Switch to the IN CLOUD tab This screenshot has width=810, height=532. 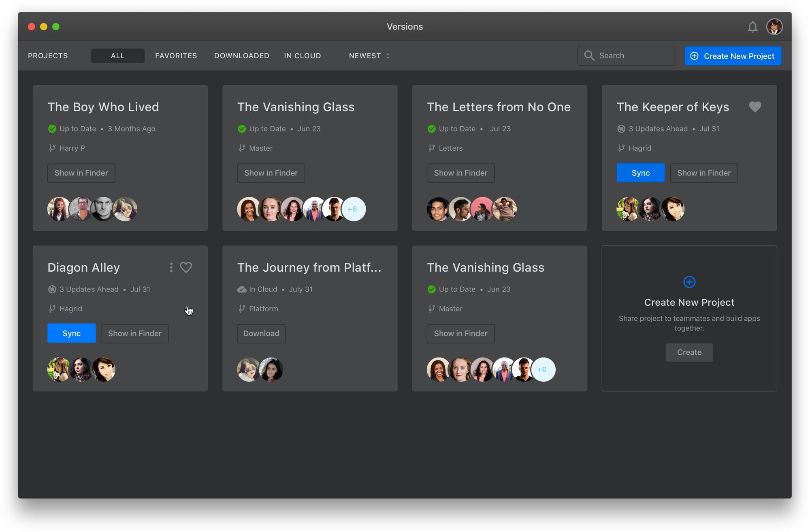point(303,56)
